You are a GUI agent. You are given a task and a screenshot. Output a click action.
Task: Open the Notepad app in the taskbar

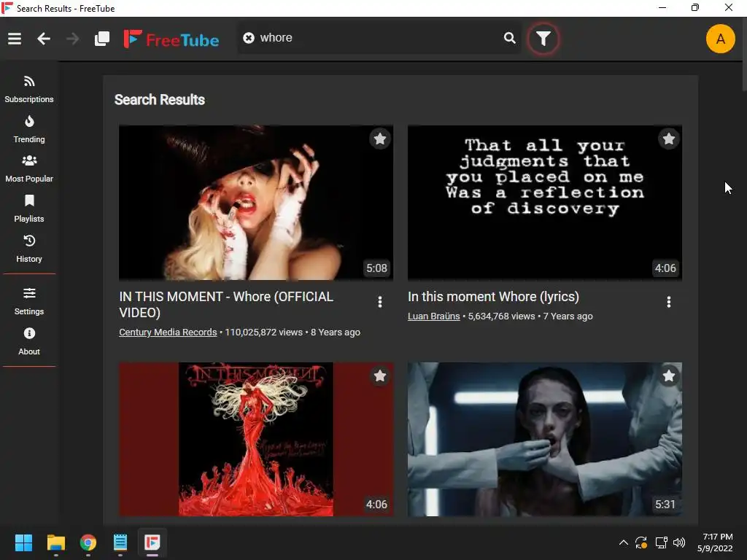(120, 542)
